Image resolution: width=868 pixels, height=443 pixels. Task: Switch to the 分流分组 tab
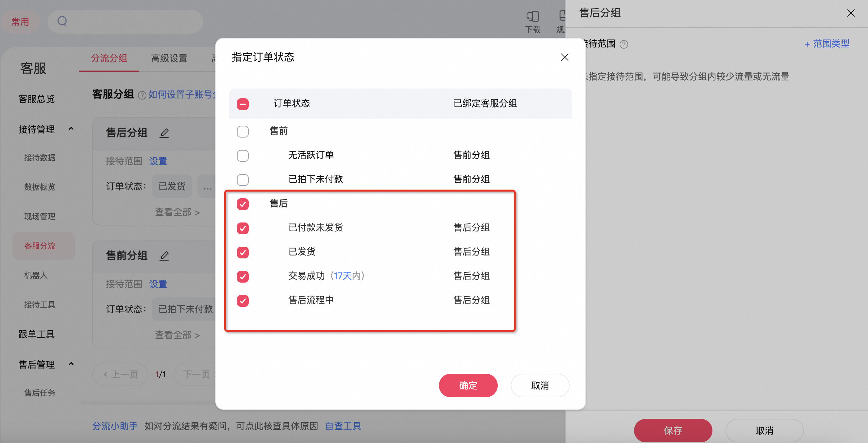(109, 58)
